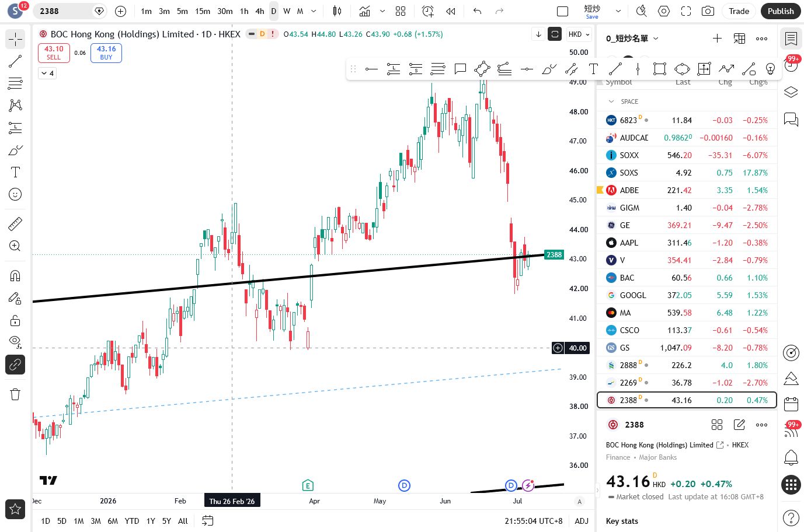Enter fullscreen mode
Screen dimensions: 804x532
click(x=686, y=11)
